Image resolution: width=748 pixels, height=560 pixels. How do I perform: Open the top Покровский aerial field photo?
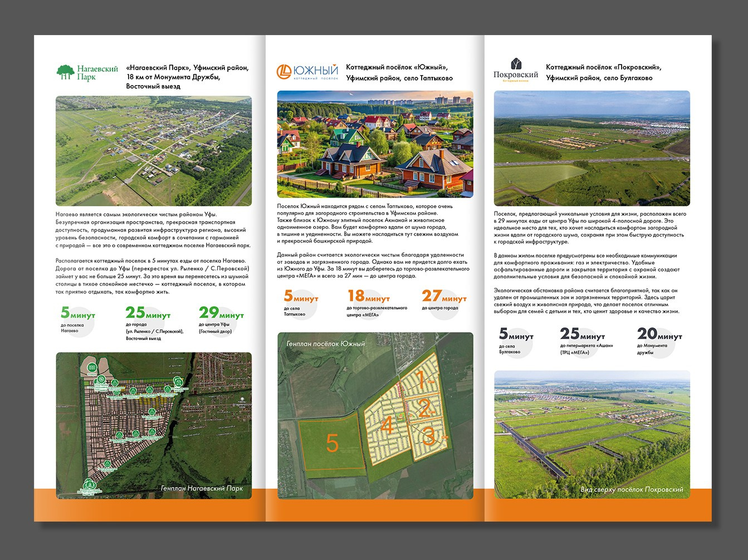click(591, 148)
